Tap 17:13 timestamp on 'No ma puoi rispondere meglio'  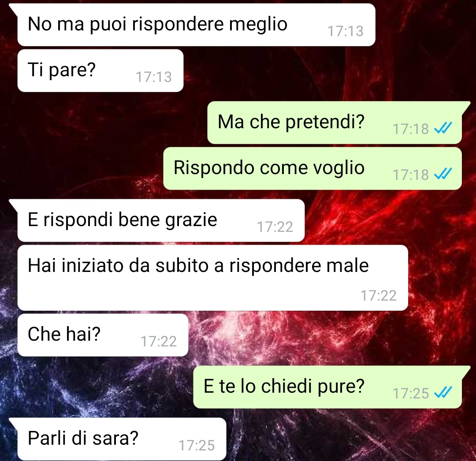tap(346, 31)
